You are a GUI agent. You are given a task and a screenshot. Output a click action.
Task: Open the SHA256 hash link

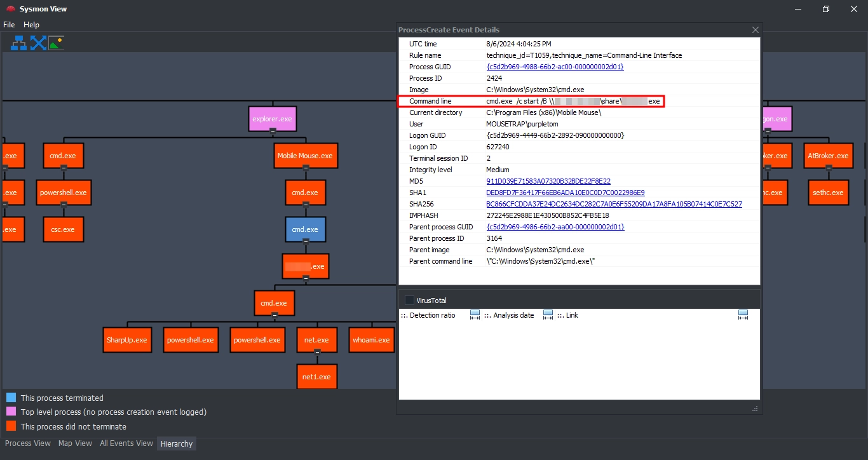613,204
